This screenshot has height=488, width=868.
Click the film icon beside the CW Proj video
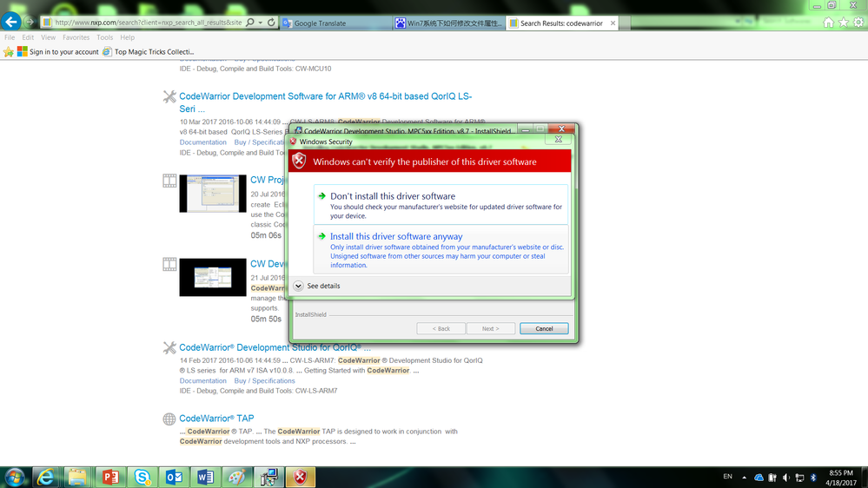tap(169, 181)
